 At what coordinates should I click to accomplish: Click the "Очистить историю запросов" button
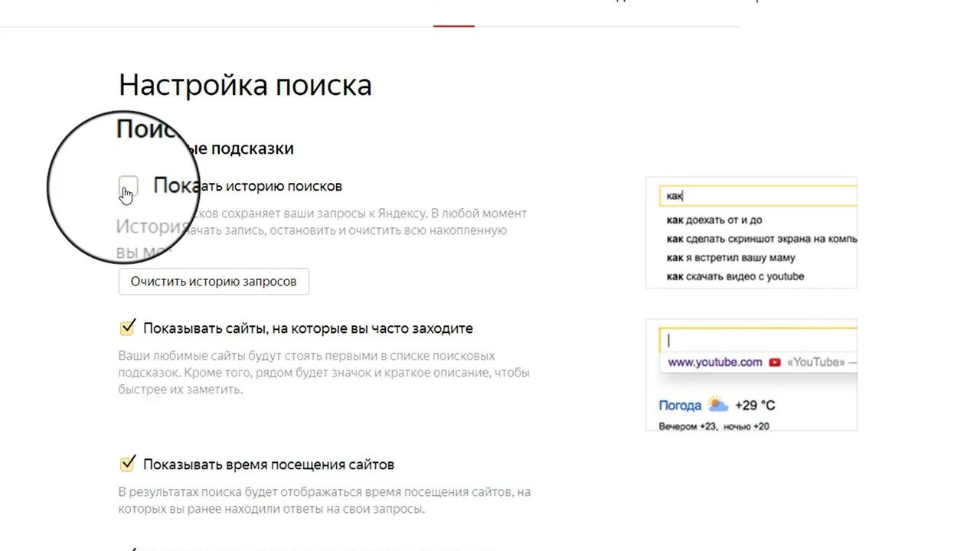(x=214, y=282)
